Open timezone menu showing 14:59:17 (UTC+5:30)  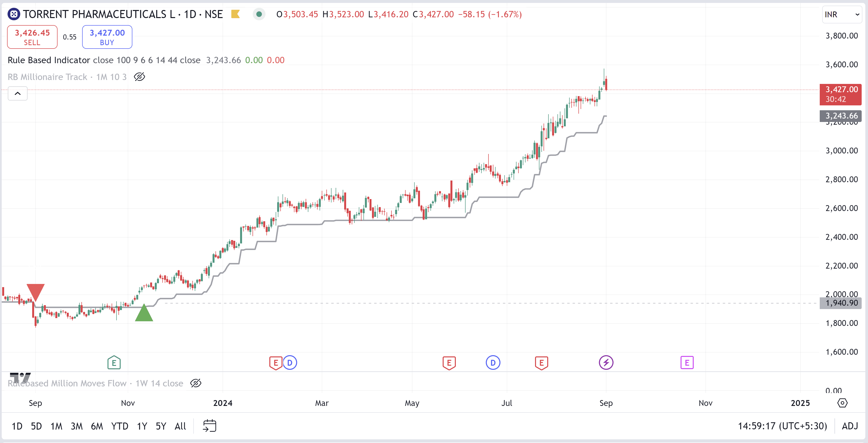[782, 426]
